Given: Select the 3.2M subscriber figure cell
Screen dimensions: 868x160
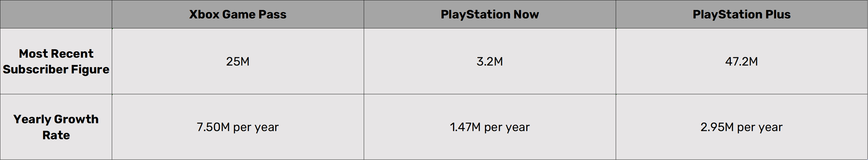Looking at the screenshot, I should tap(490, 61).
